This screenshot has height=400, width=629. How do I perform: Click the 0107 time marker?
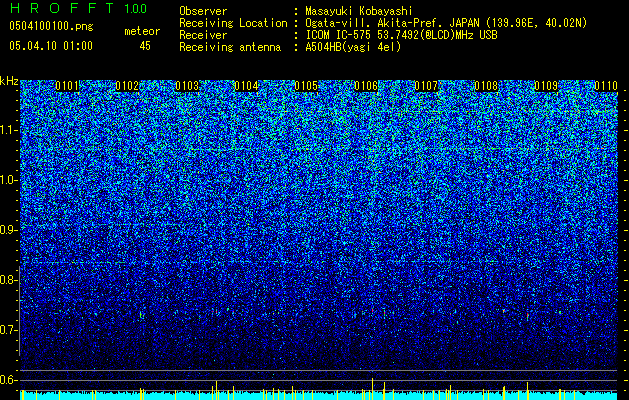[x=426, y=86]
